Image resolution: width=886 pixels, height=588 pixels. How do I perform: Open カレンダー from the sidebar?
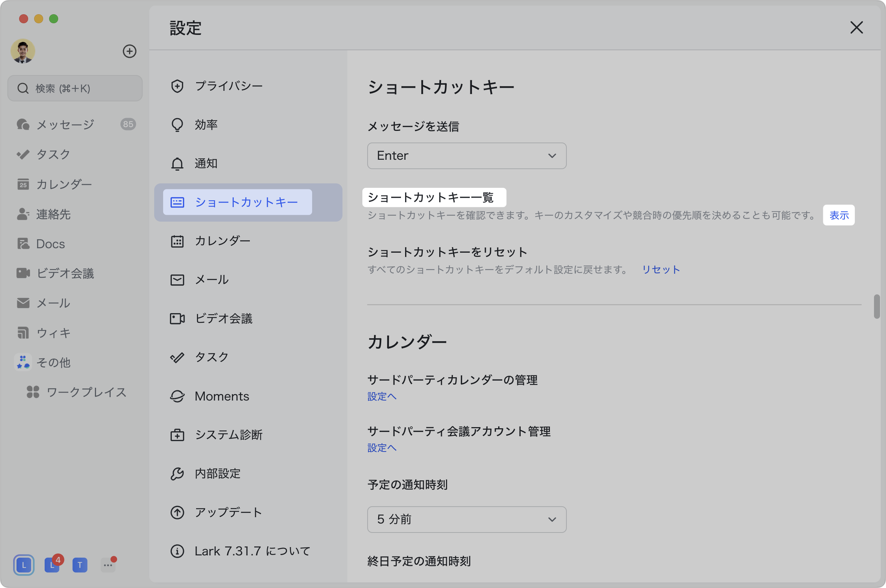click(64, 184)
